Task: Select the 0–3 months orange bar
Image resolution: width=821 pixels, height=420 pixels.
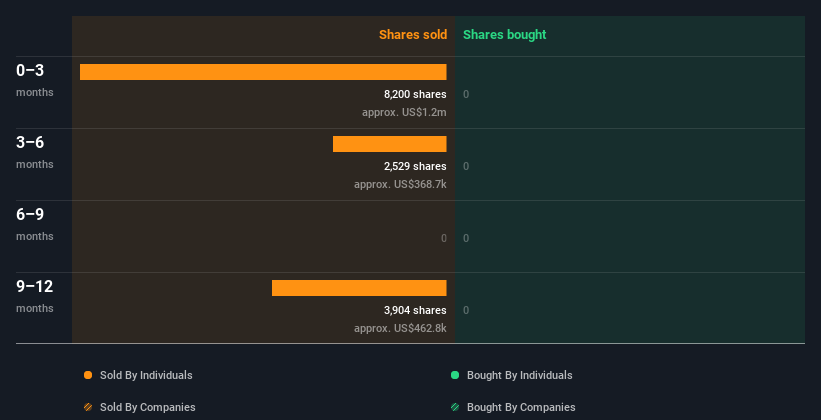Action: [263, 72]
